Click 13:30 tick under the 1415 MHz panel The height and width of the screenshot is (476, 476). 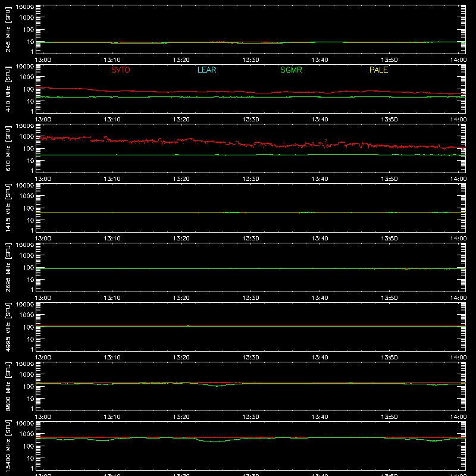tap(250, 239)
